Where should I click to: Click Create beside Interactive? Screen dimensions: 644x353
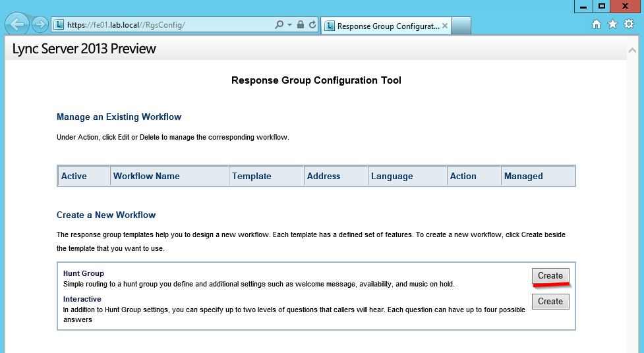pos(550,301)
